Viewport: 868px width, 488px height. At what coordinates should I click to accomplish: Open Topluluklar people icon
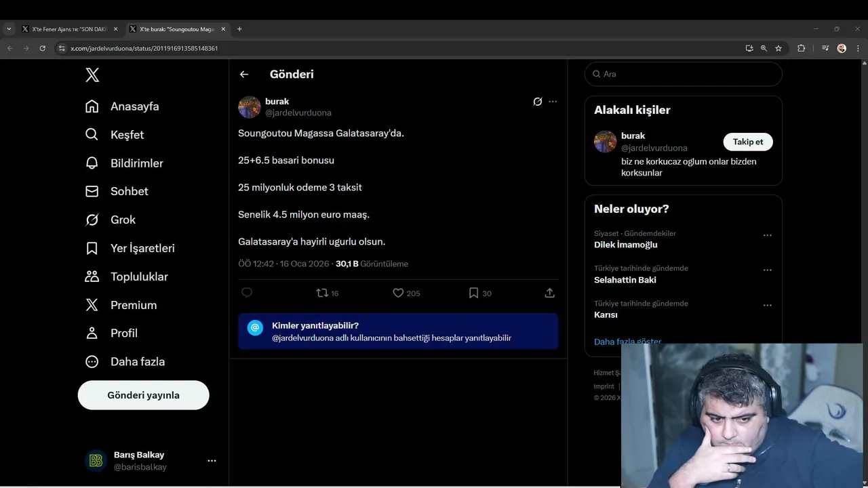[92, 277]
